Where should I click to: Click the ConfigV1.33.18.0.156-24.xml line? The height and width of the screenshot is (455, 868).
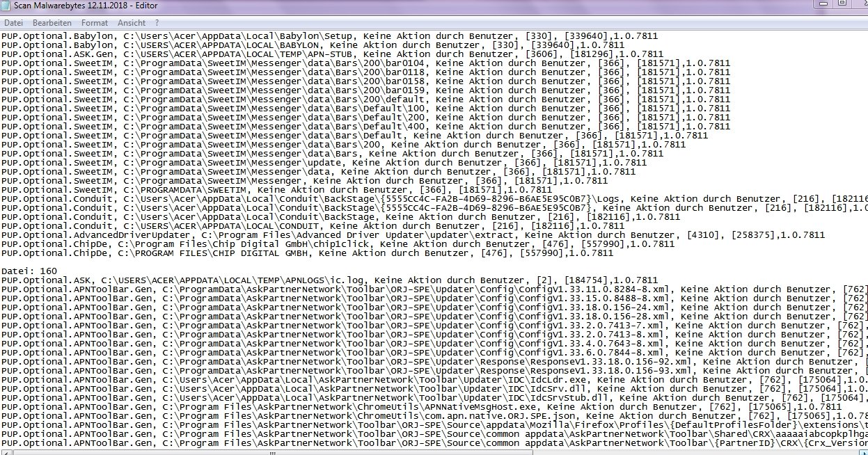click(x=434, y=307)
